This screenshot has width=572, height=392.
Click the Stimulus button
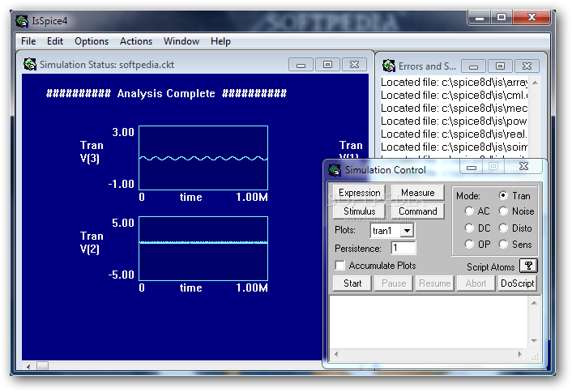point(360,211)
